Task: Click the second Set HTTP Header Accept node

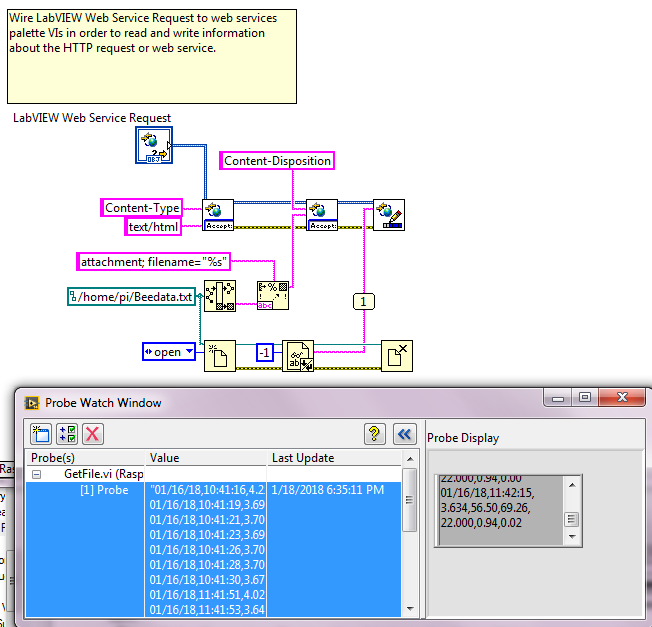Action: pyautogui.click(x=322, y=215)
